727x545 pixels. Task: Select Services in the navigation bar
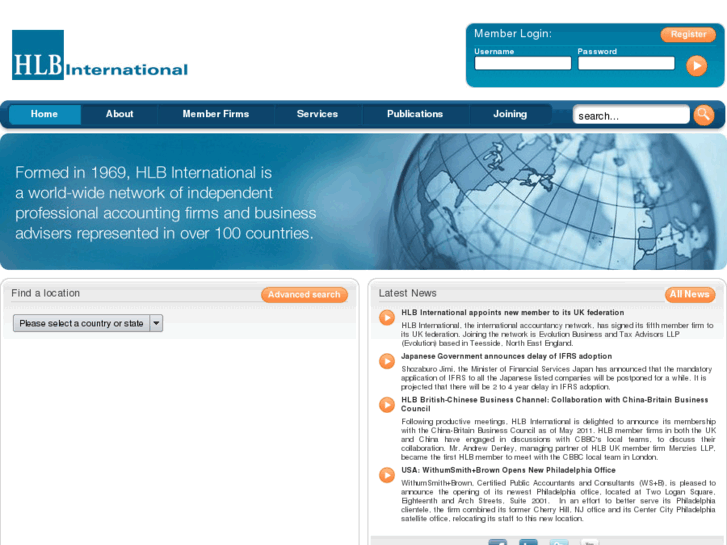click(317, 114)
